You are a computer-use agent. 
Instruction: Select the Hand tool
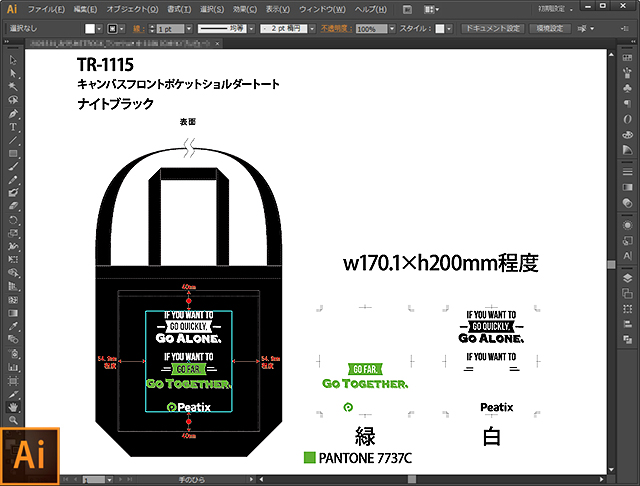14,406
